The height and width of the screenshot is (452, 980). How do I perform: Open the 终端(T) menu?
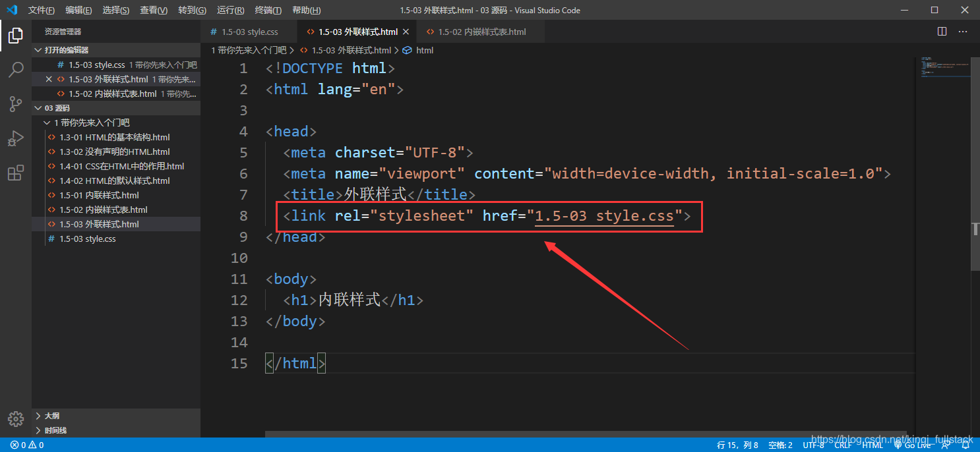(x=268, y=10)
